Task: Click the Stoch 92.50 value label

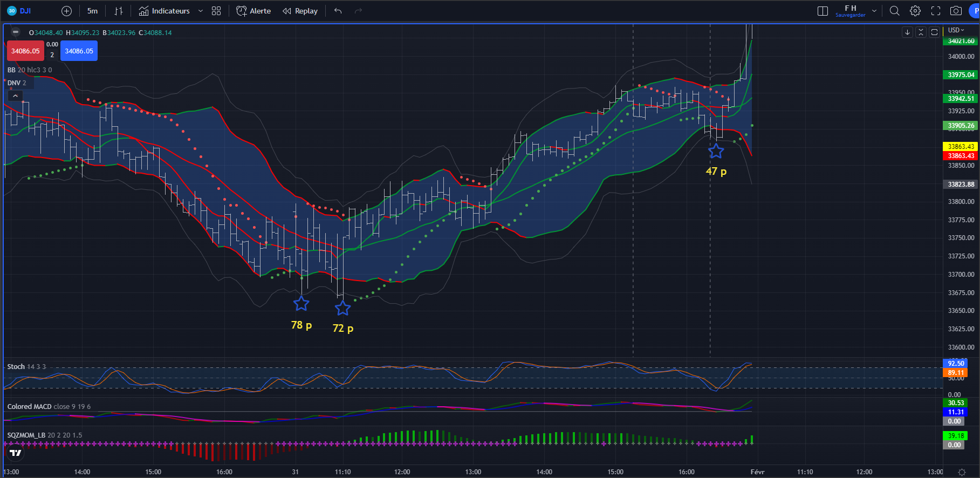Action: [x=956, y=364]
